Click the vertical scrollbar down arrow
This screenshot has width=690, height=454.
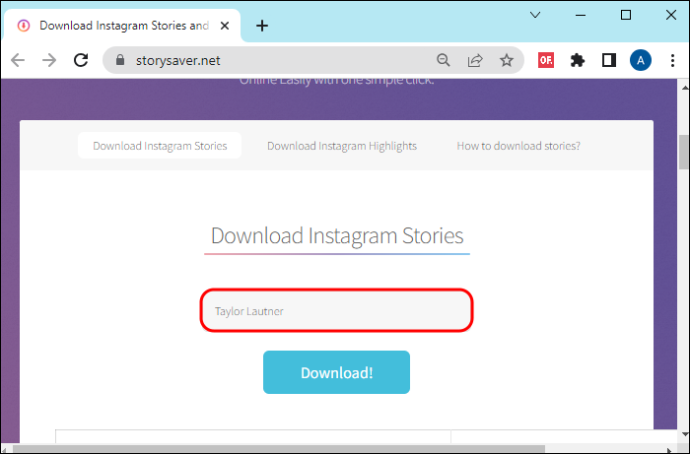[x=685, y=434]
